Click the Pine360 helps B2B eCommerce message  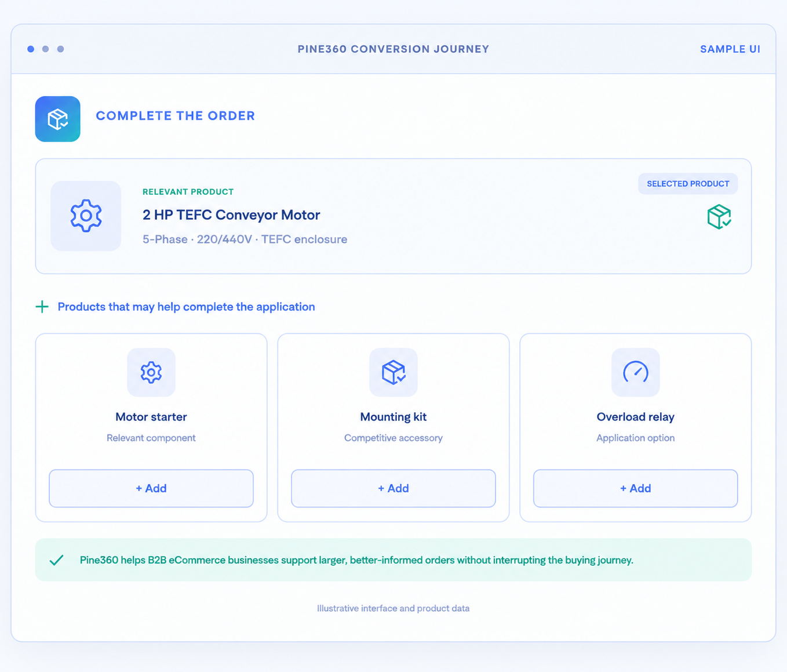tap(356, 560)
